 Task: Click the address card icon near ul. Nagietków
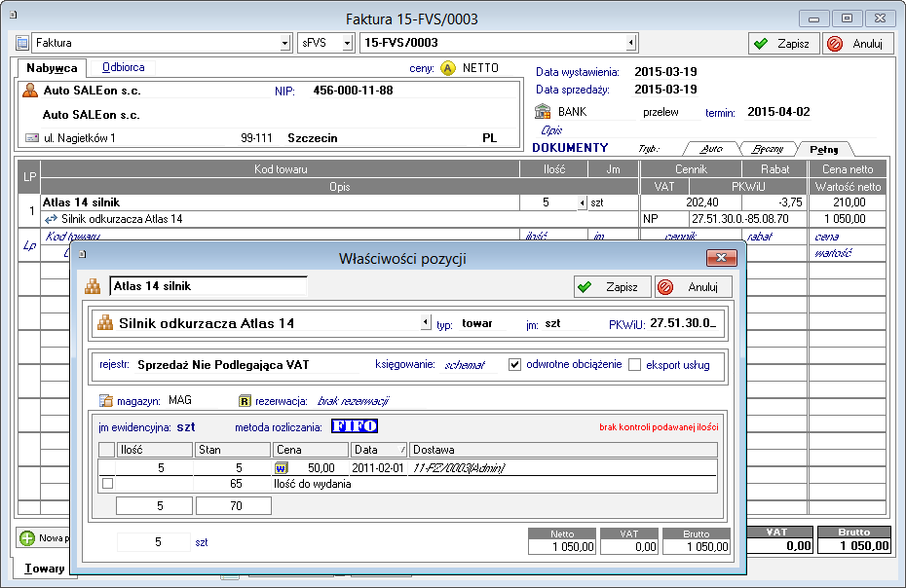point(32,138)
